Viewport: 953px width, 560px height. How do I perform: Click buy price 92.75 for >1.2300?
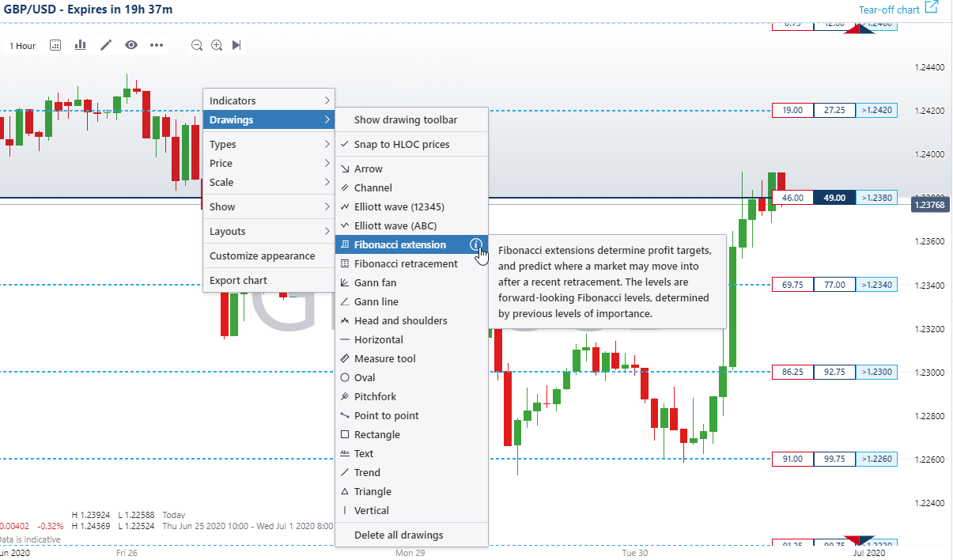pyautogui.click(x=834, y=372)
